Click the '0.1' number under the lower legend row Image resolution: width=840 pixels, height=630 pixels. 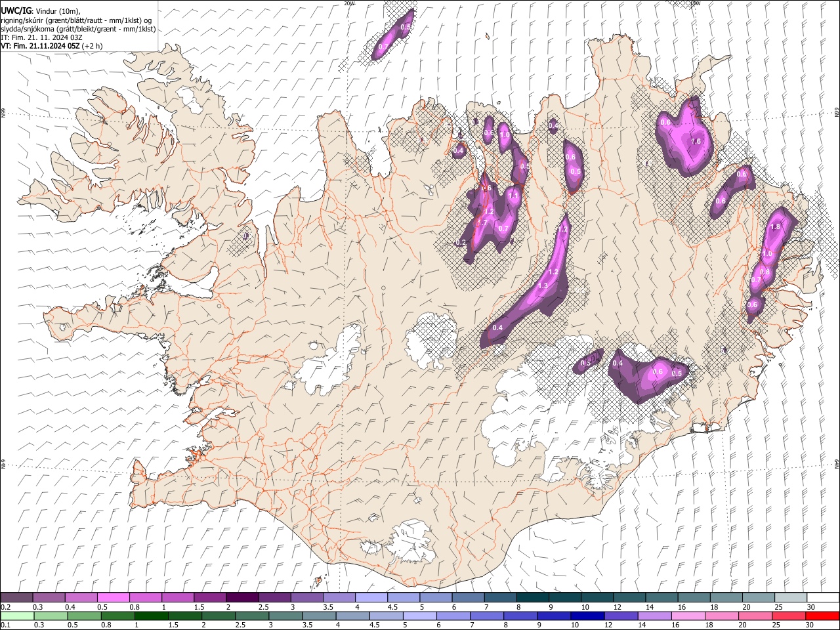pyautogui.click(x=5, y=625)
